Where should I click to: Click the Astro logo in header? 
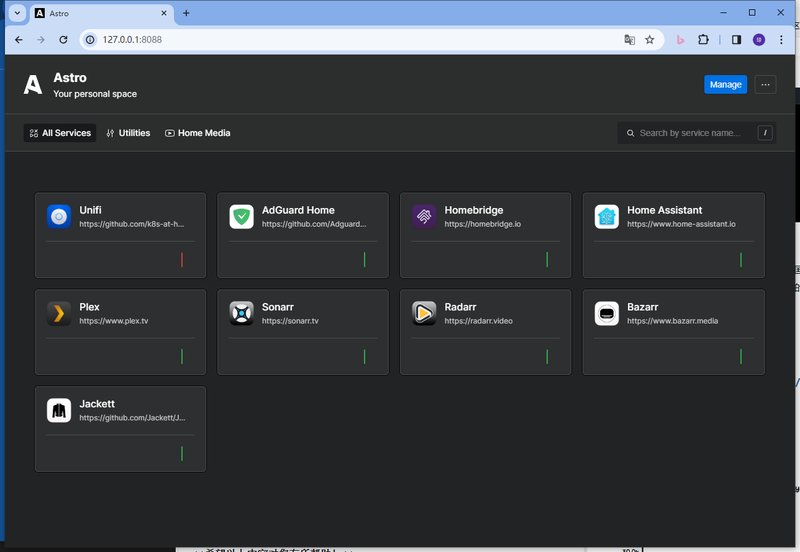33,85
